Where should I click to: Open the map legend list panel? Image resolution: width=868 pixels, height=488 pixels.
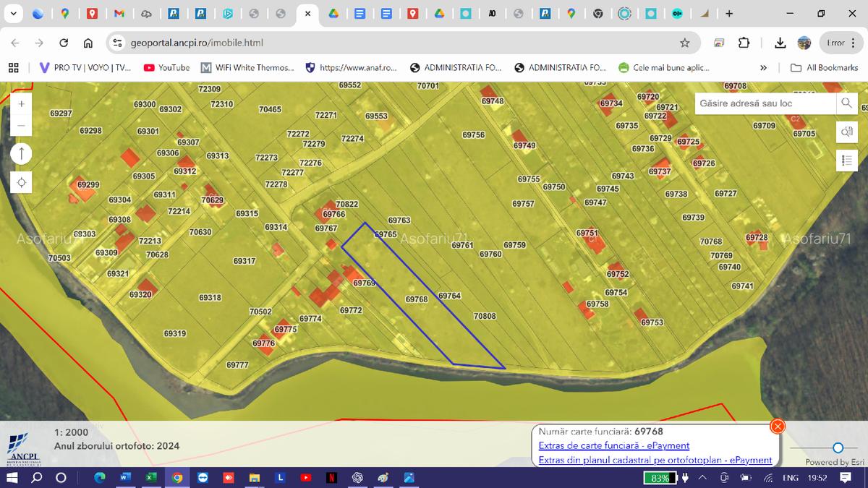[846, 160]
